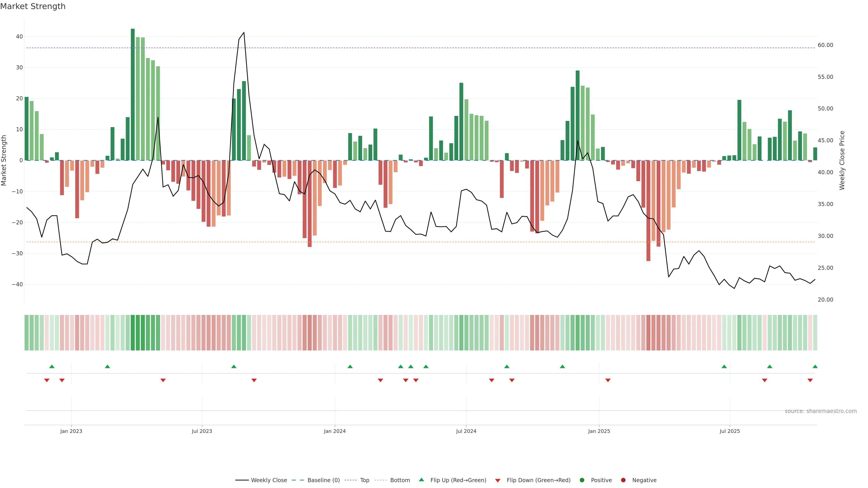Click the Market Strength chart title
Viewport: 868px width, 488px height.
click(33, 6)
